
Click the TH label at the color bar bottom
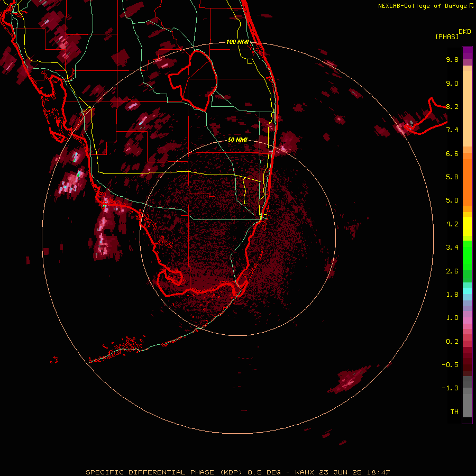coord(454,412)
